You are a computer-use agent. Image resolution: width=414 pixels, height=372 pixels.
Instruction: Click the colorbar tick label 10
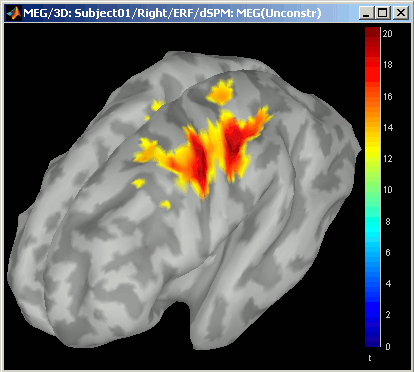click(x=387, y=190)
